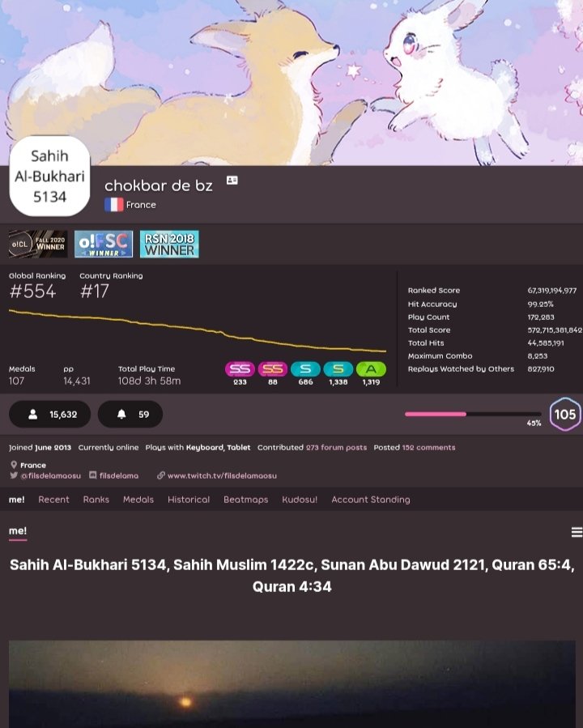This screenshot has height=728, width=583.
Task: Click the Joined June 2013 text
Action: (x=40, y=448)
